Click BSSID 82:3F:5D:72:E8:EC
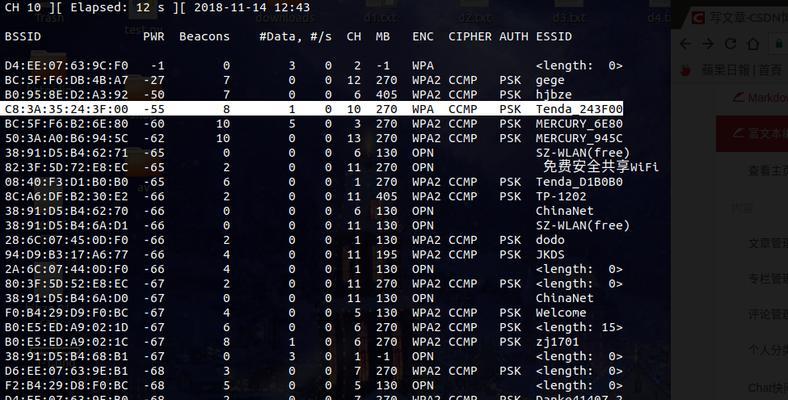Screen dimensions: 788x400 [x=66, y=167]
